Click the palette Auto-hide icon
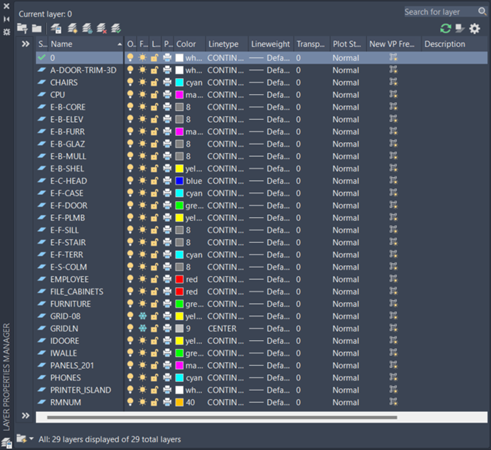Viewport: 491px width, 450px height. click(x=6, y=19)
